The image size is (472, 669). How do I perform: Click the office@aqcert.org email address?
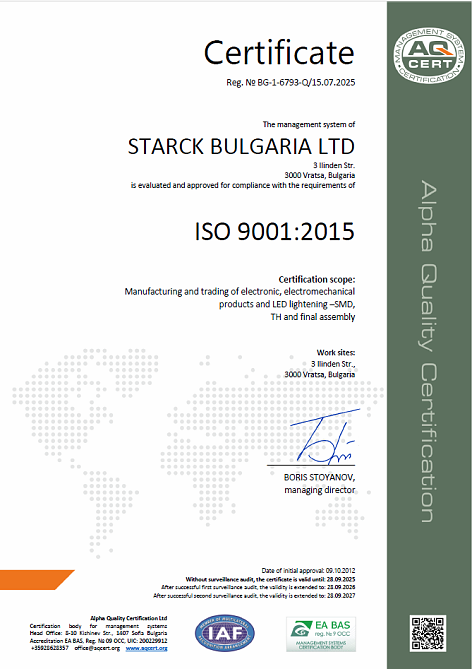tap(97, 648)
